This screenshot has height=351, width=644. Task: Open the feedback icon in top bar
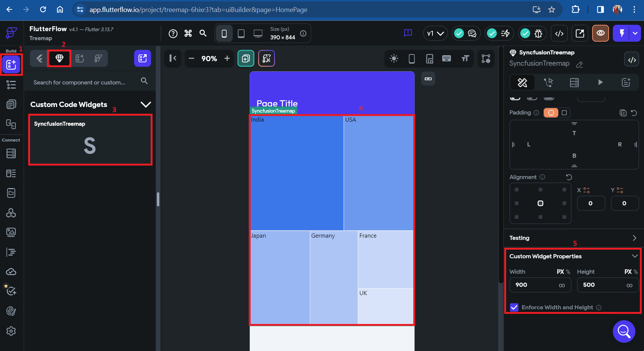pos(408,33)
